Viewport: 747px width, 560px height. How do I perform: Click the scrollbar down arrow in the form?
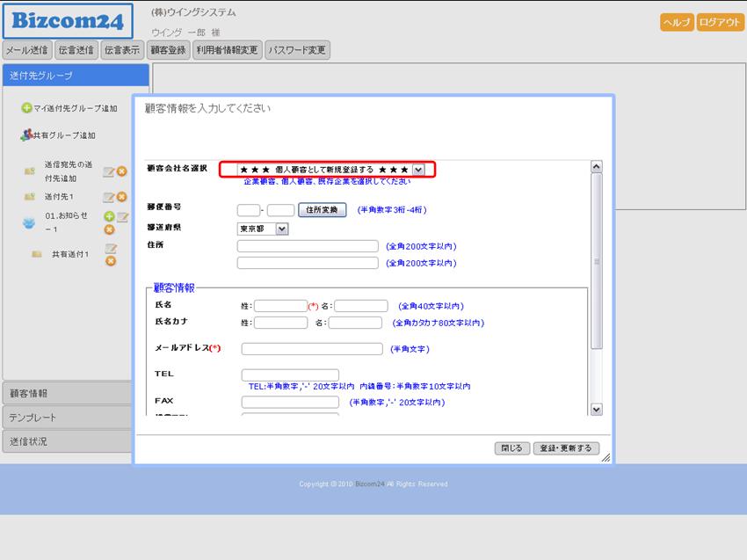point(596,409)
